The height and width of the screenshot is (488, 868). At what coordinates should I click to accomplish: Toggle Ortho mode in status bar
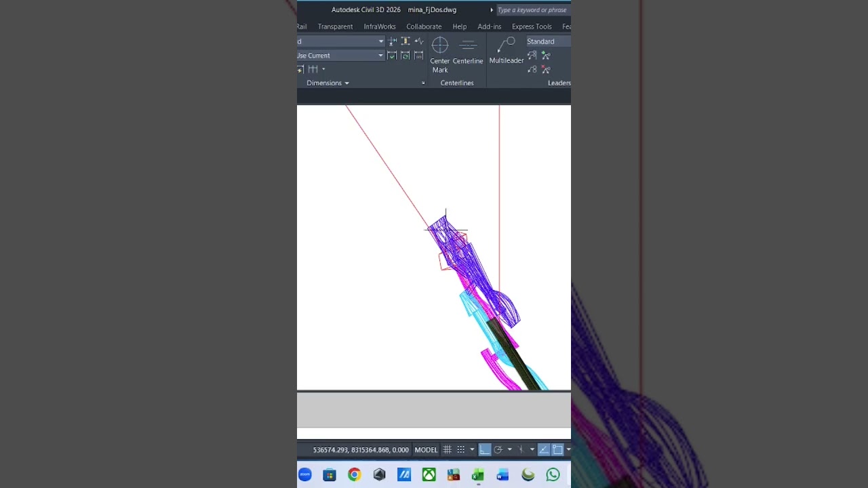485,449
